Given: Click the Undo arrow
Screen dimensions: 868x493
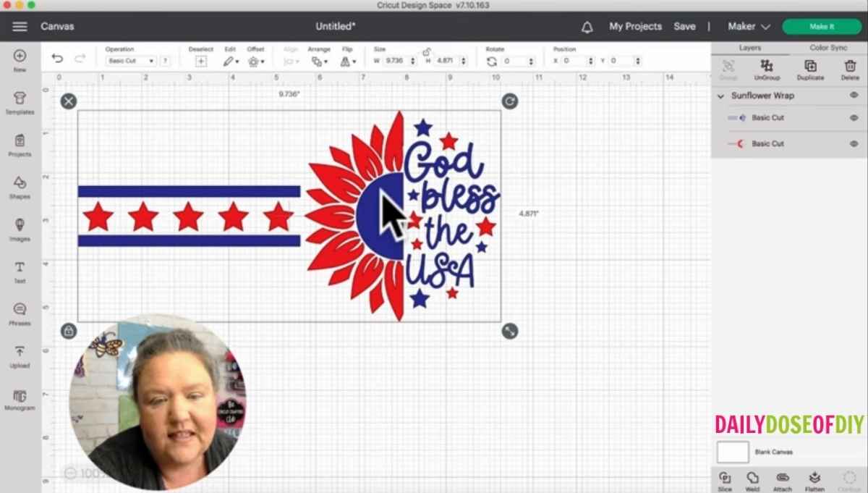Looking at the screenshot, I should 58,61.
